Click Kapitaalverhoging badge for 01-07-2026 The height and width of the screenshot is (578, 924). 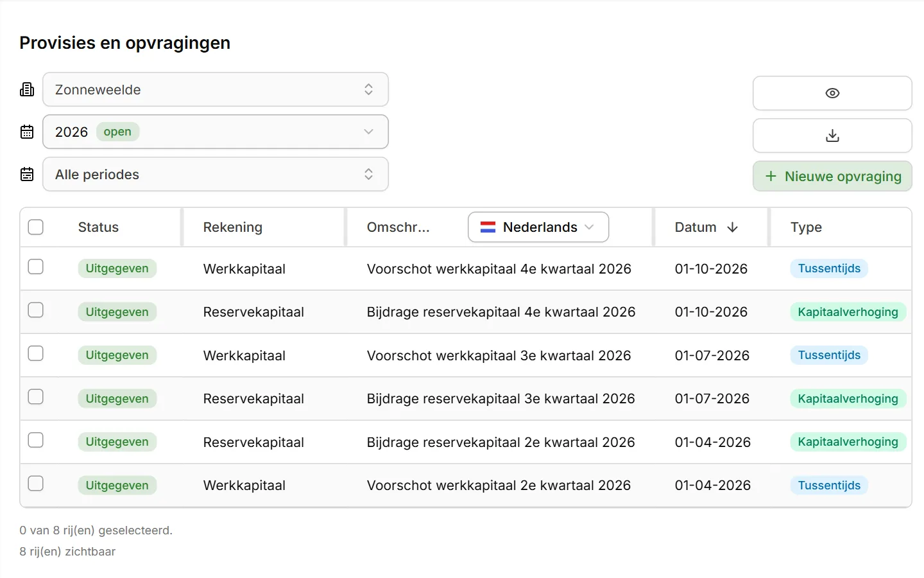click(x=848, y=399)
